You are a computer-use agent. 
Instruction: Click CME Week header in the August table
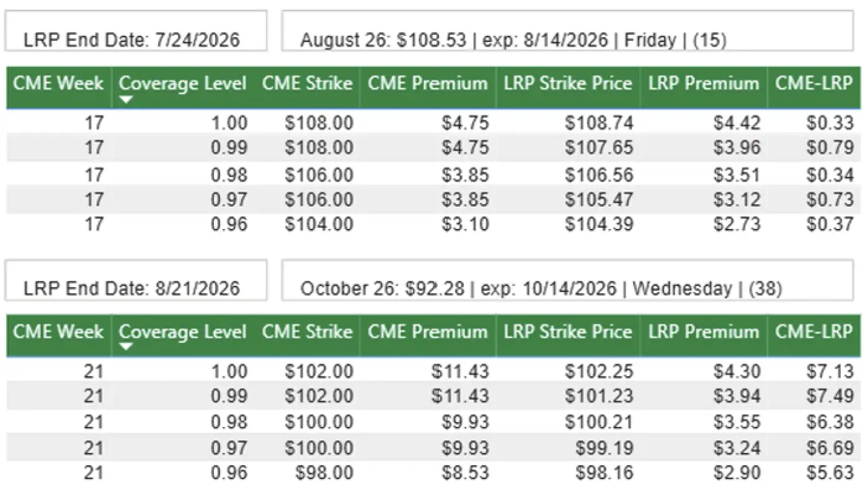[58, 84]
